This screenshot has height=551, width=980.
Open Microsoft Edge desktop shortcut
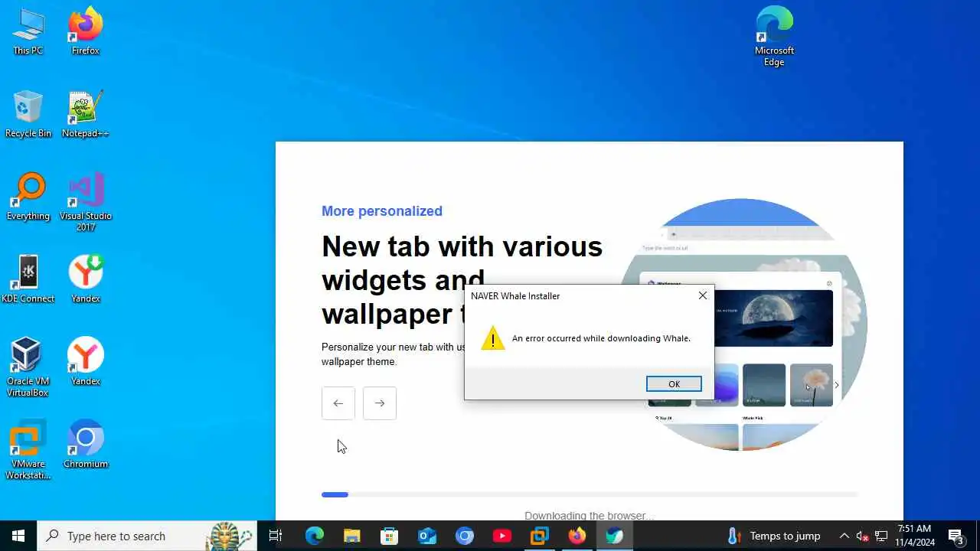pyautogui.click(x=774, y=37)
